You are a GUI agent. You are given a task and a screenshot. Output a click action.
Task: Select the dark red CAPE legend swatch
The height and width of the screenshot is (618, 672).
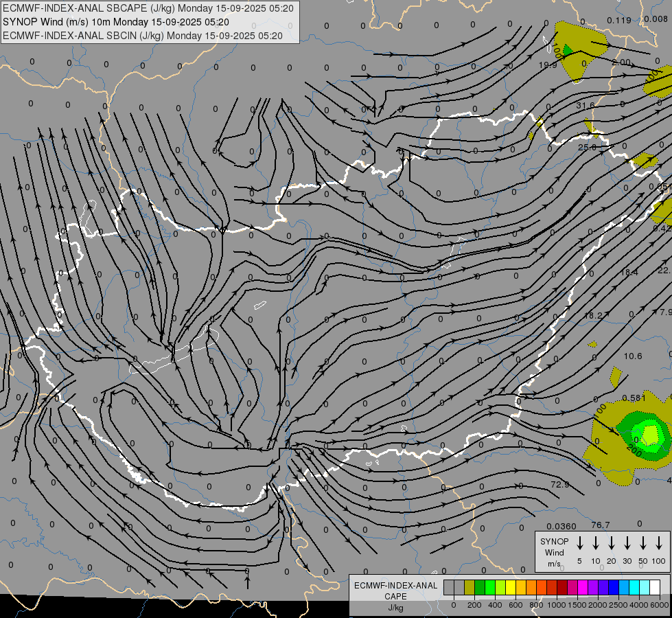(x=563, y=587)
